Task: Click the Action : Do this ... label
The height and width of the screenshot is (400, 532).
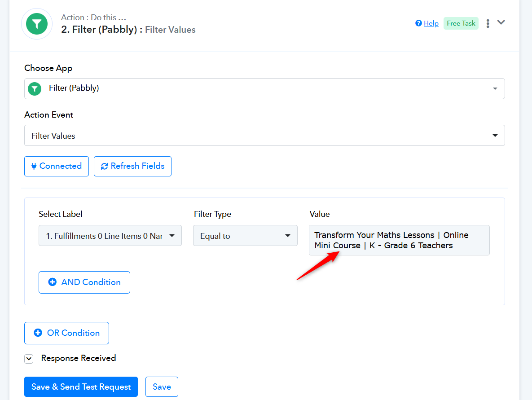Action: click(93, 18)
